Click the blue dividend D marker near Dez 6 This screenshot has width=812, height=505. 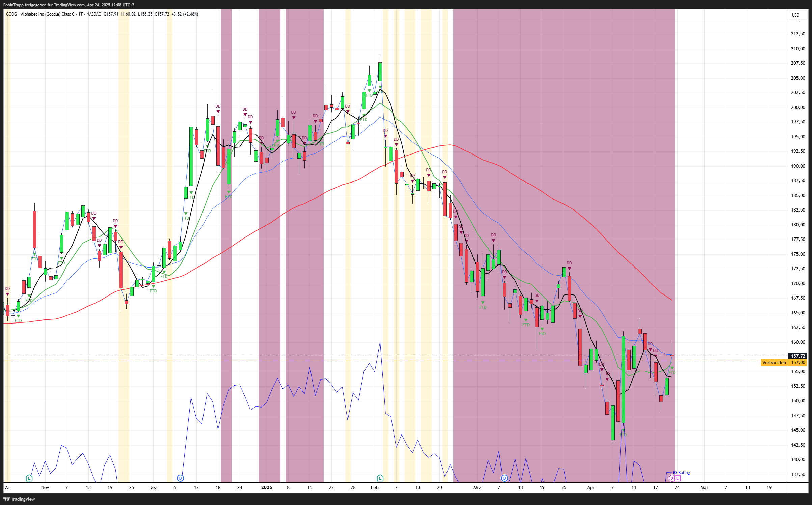coord(180,478)
